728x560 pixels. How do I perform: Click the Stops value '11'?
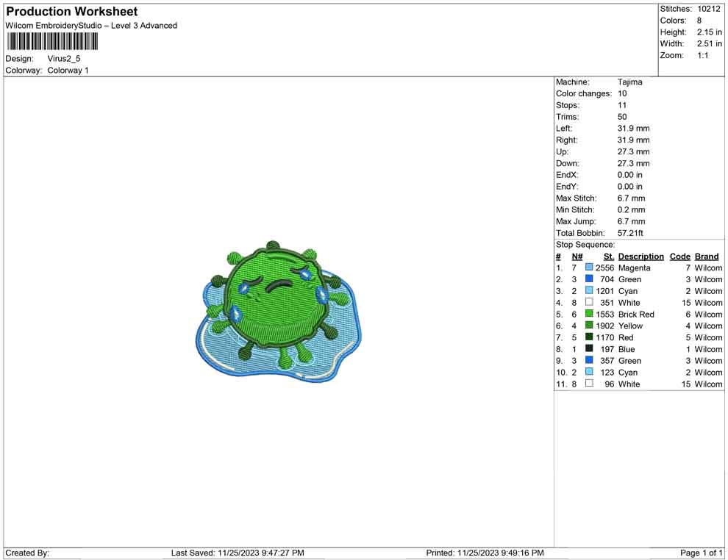point(622,105)
